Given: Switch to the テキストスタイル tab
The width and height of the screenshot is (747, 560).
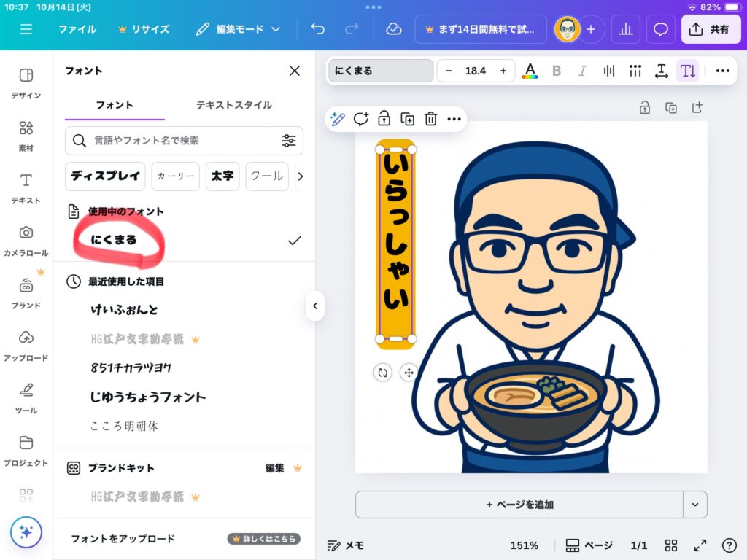Looking at the screenshot, I should (233, 105).
